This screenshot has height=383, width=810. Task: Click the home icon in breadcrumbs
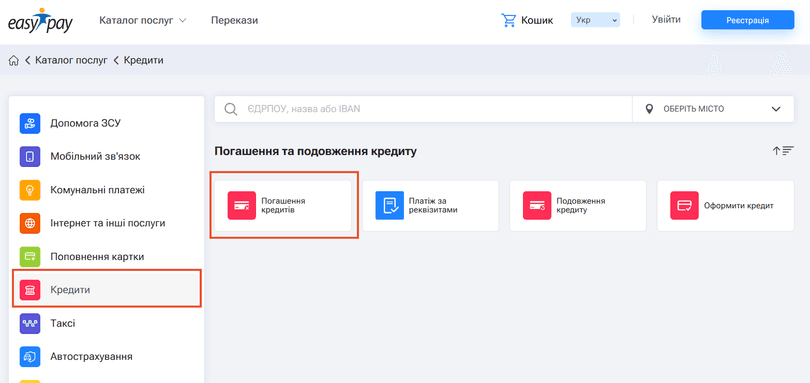[x=14, y=60]
